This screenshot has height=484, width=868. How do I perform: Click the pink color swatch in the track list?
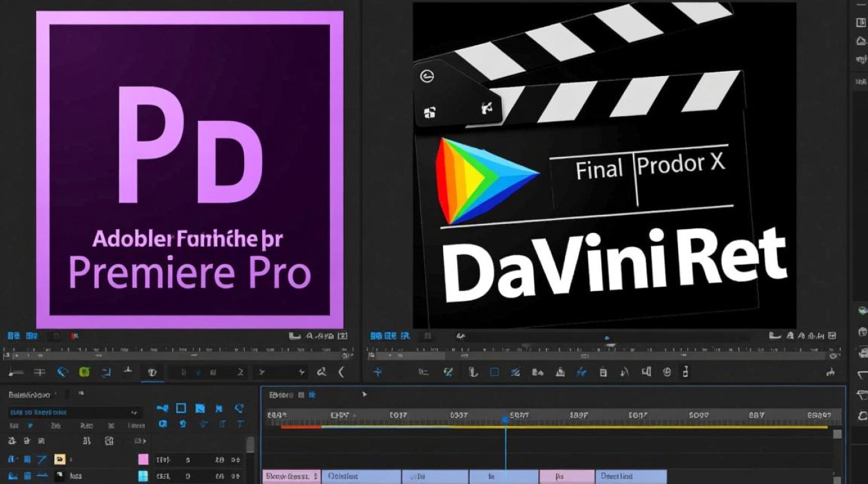(143, 459)
